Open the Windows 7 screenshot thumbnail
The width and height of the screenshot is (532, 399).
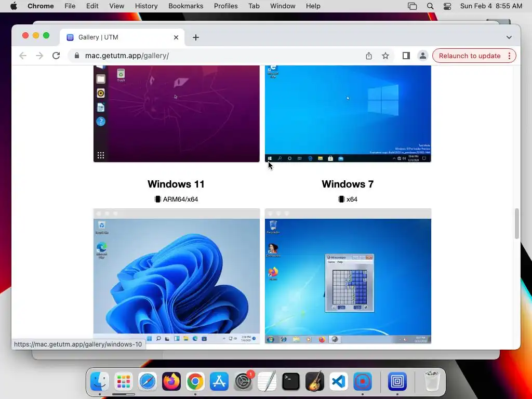tap(348, 276)
